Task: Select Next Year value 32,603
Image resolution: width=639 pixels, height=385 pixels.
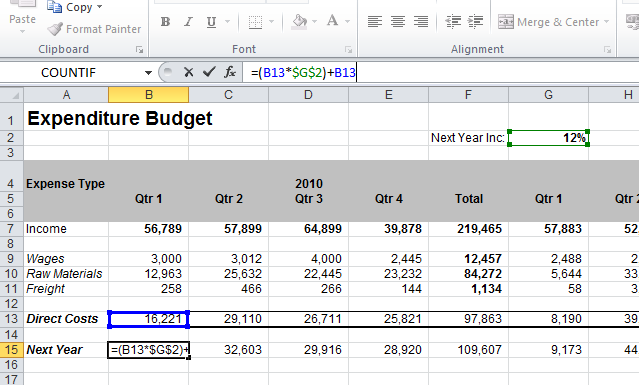Action: pyautogui.click(x=228, y=350)
